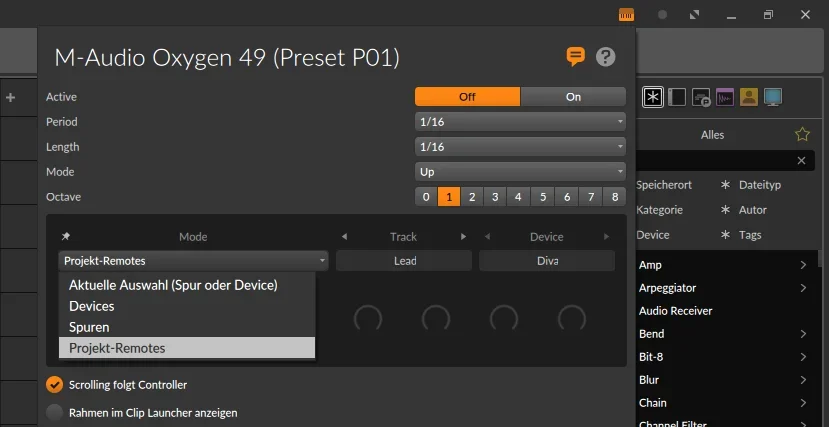
Task: Select the presets browser filter icon
Action: [701, 97]
